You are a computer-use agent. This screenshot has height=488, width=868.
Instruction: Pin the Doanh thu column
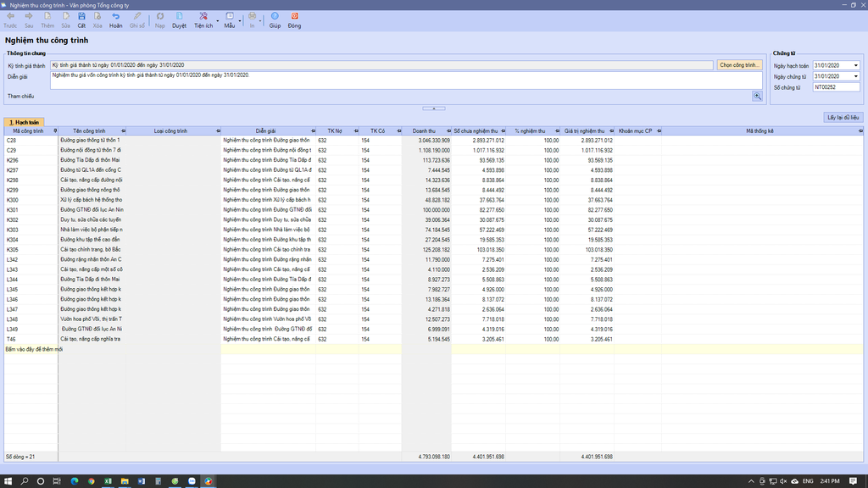tap(448, 131)
